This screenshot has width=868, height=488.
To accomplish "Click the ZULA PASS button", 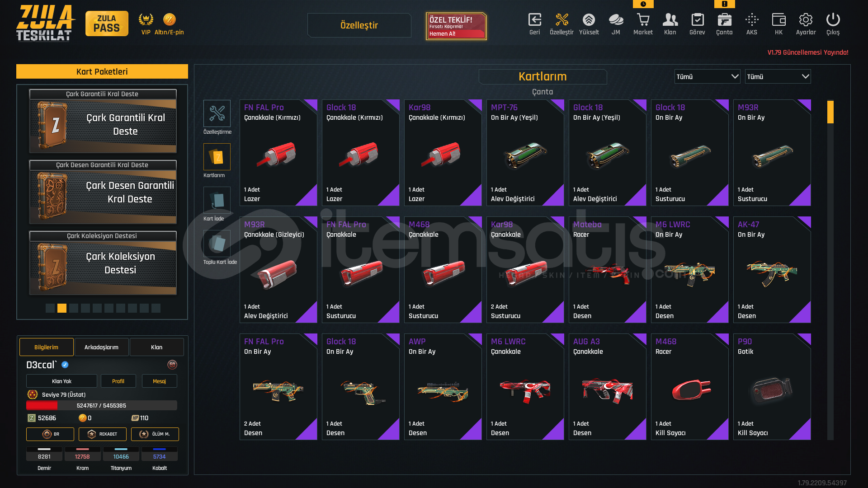I will (x=107, y=23).
